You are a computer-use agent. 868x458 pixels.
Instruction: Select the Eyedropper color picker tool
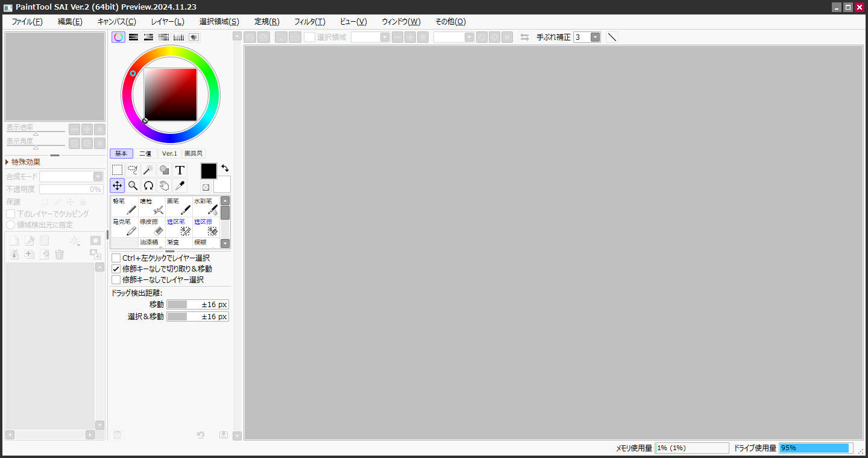click(180, 185)
